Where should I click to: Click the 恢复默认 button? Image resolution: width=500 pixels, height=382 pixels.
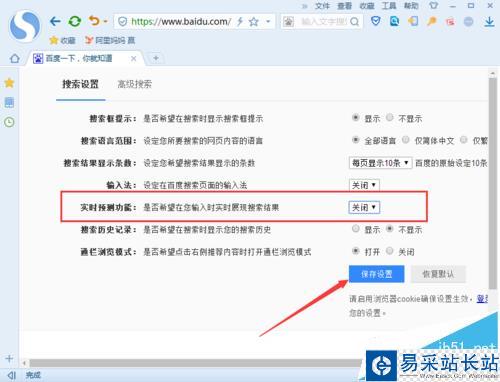(438, 274)
